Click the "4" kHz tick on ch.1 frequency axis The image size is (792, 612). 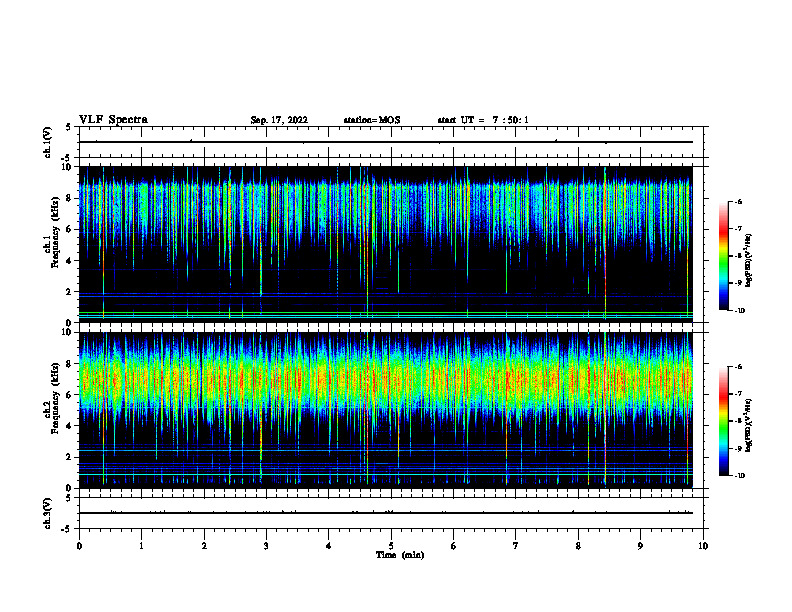pos(70,261)
